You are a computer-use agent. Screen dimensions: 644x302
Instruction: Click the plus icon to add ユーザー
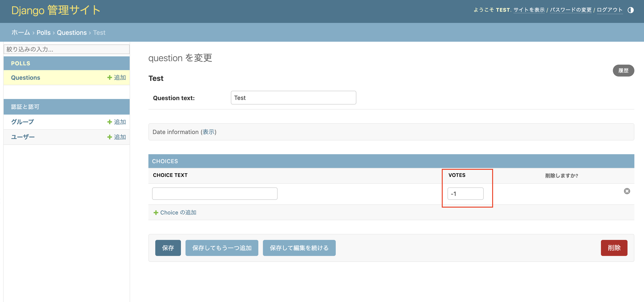pyautogui.click(x=109, y=137)
